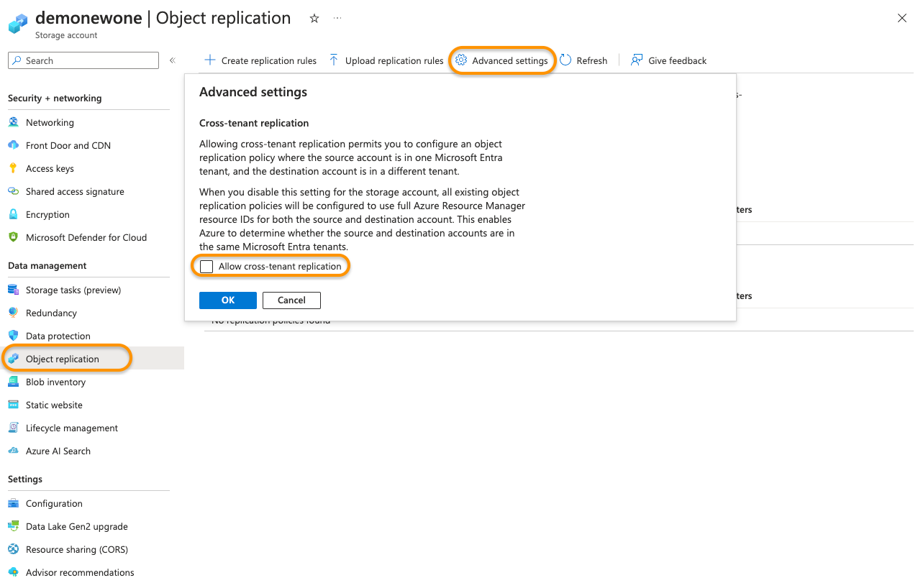Confirm Advanced settings with OK
The image size is (918, 588).
(x=228, y=300)
